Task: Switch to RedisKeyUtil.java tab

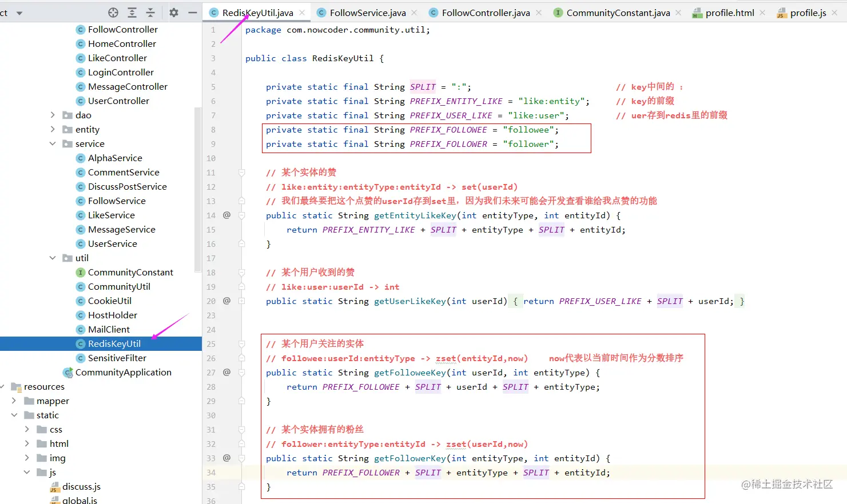Action: (x=258, y=13)
